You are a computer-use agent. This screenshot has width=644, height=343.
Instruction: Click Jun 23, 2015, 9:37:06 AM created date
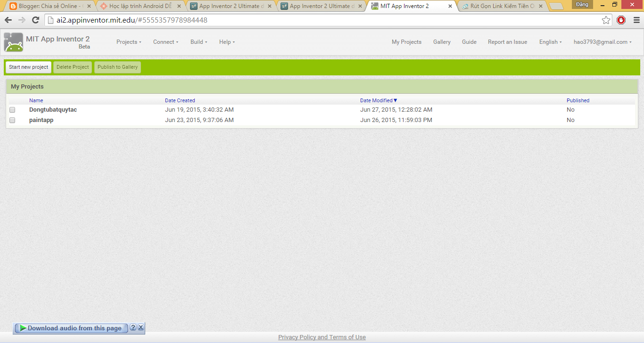click(199, 120)
